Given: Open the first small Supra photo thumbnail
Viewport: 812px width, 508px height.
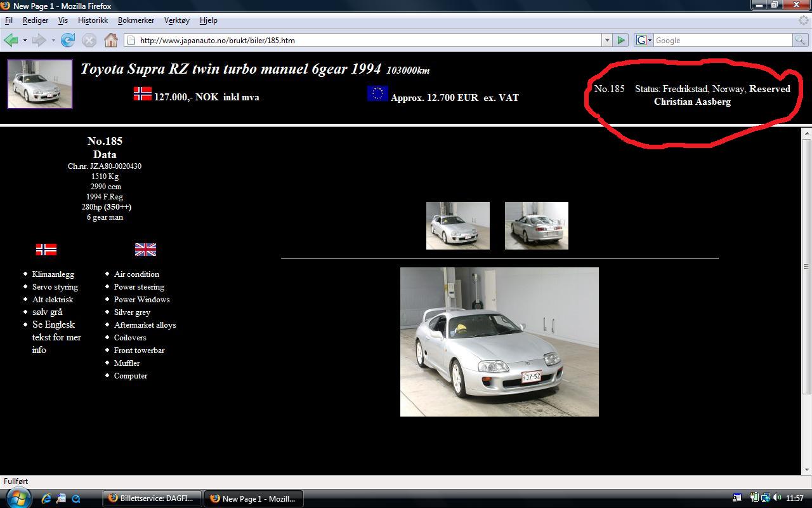Looking at the screenshot, I should pos(457,225).
